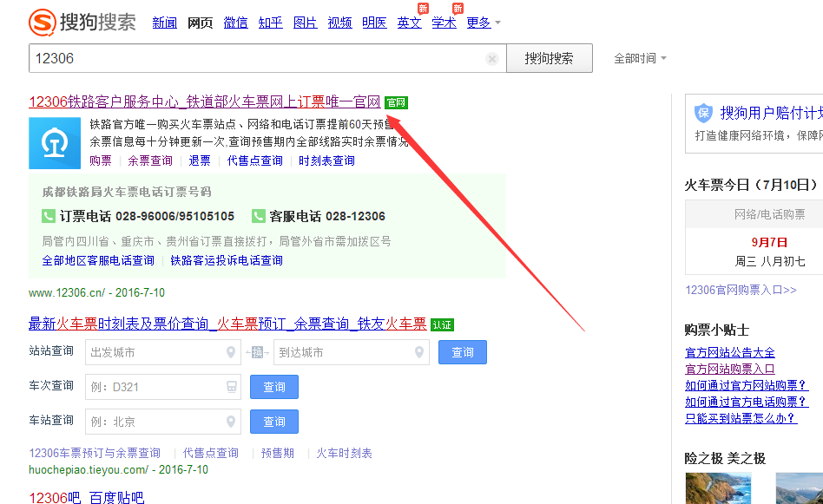The image size is (823, 504).
Task: Click 12306车票预订与余票查询 link
Action: [x=95, y=453]
